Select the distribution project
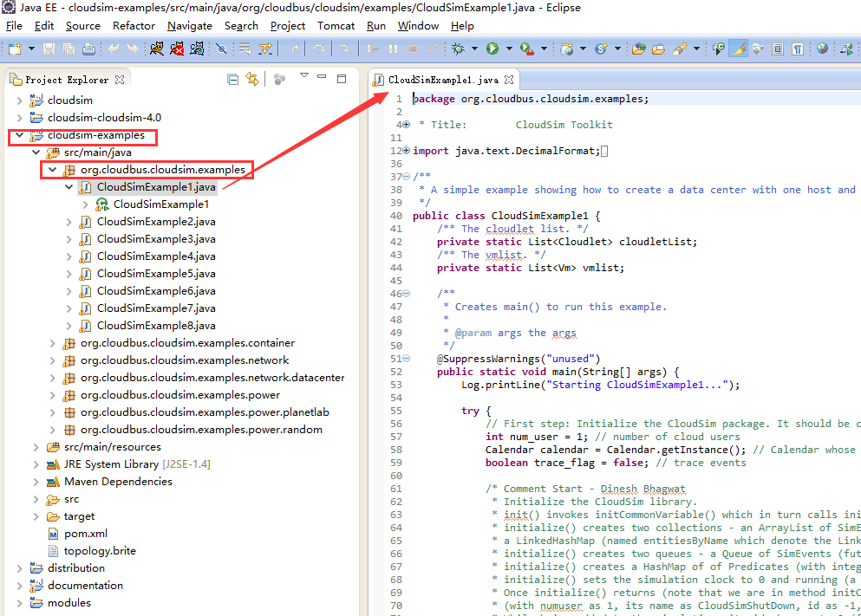This screenshot has width=861, height=616. click(x=76, y=568)
